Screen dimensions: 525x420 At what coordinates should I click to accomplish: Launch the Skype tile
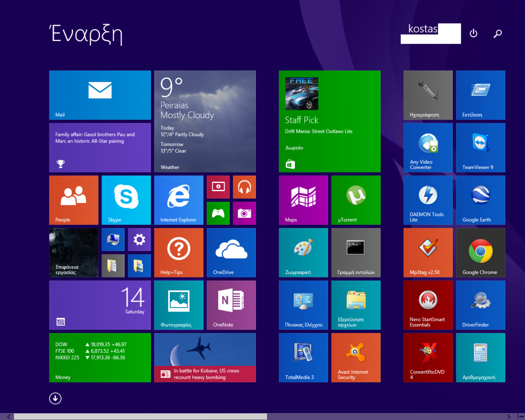[x=126, y=200]
